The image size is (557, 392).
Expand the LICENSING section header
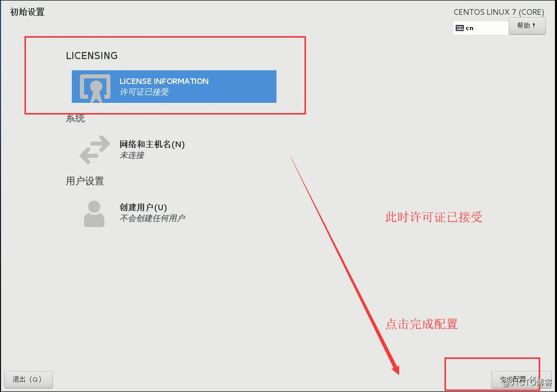[92, 55]
